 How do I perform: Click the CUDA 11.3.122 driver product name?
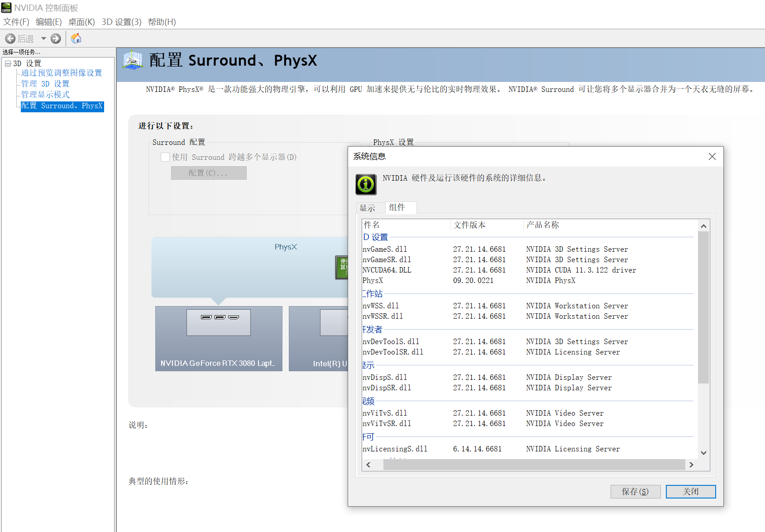581,270
